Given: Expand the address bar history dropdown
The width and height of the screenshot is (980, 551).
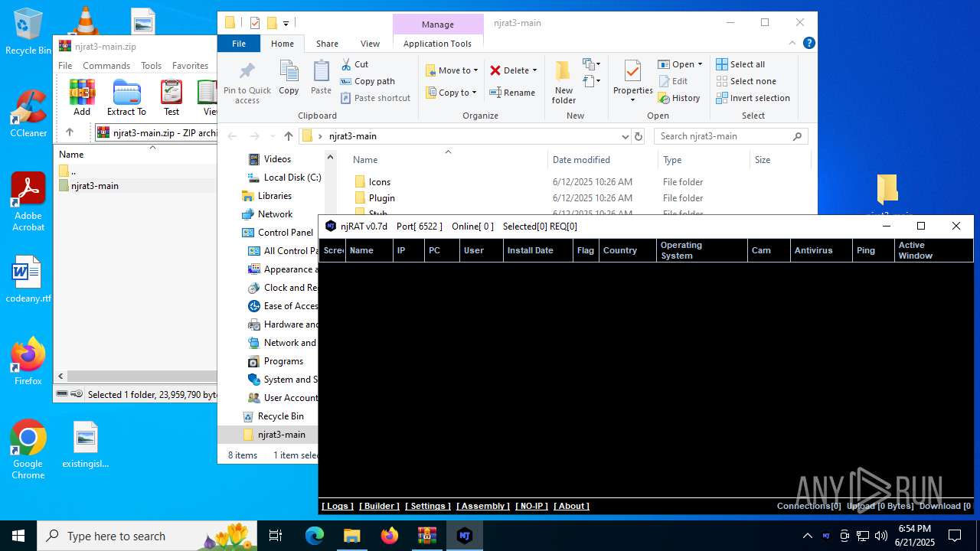Looking at the screenshot, I should (626, 136).
